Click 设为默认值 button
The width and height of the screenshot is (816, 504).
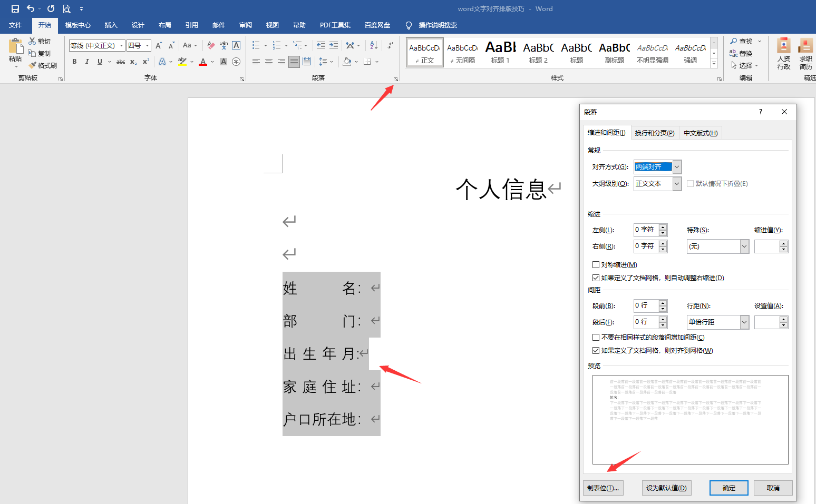(x=666, y=488)
